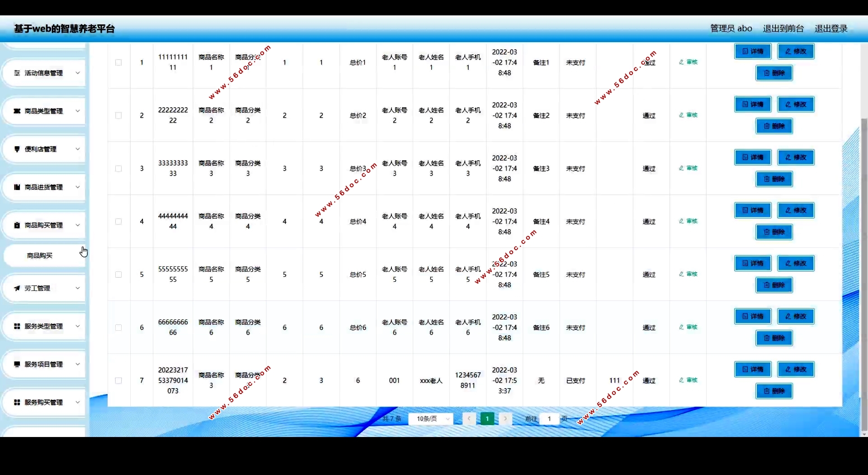Click the 审核 icon in row 4
Viewport: 868px width, 475px height.
pos(681,221)
